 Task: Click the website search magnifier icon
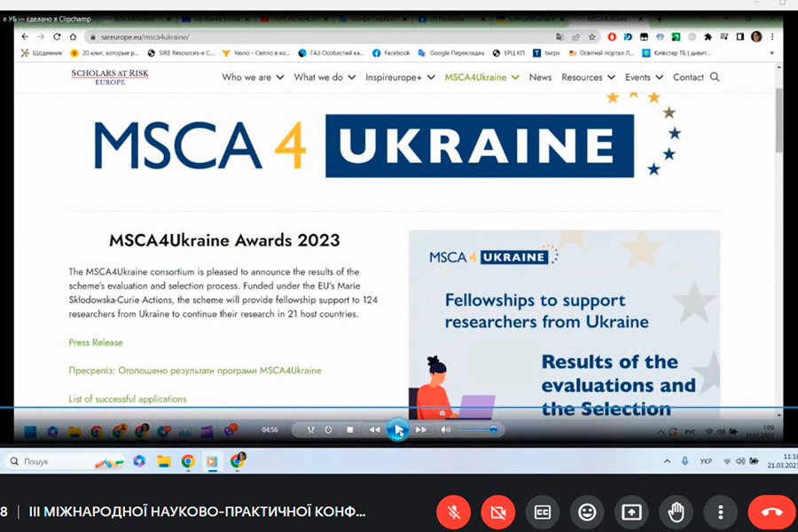pyautogui.click(x=715, y=77)
